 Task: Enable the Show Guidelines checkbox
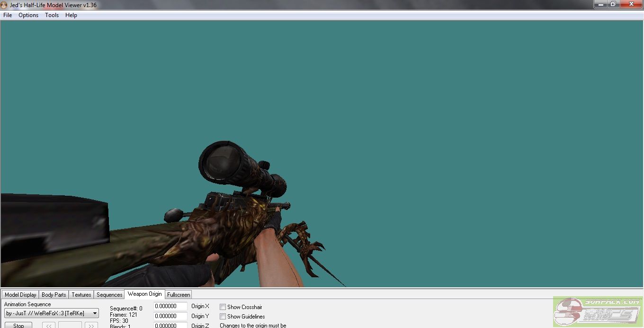point(223,317)
